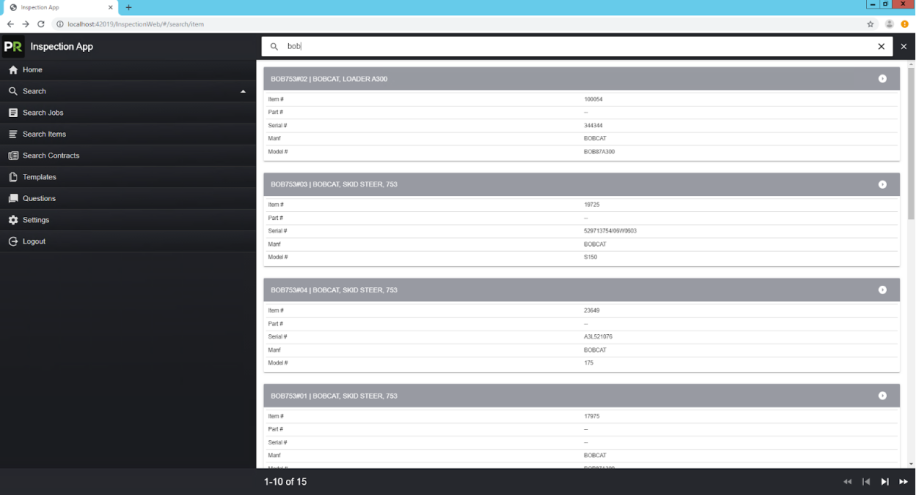Click arrow icon on BOB753#03 item card
916x495 pixels.
[x=882, y=184]
